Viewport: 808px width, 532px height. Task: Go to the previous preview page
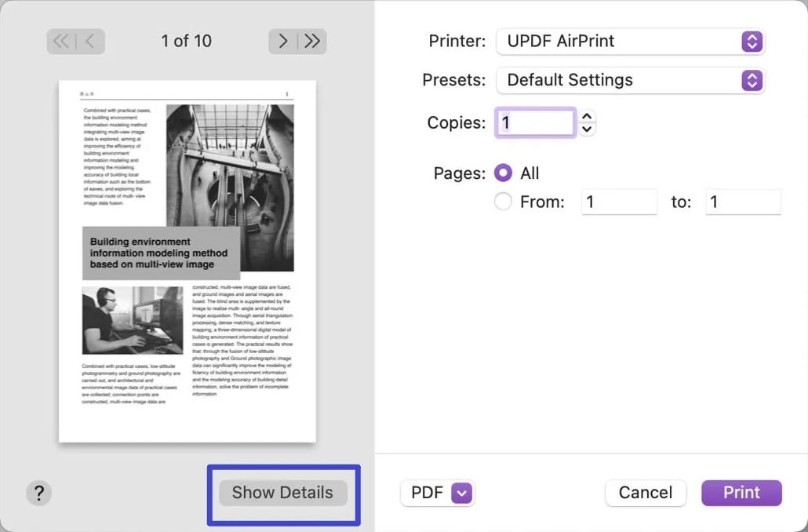[90, 42]
